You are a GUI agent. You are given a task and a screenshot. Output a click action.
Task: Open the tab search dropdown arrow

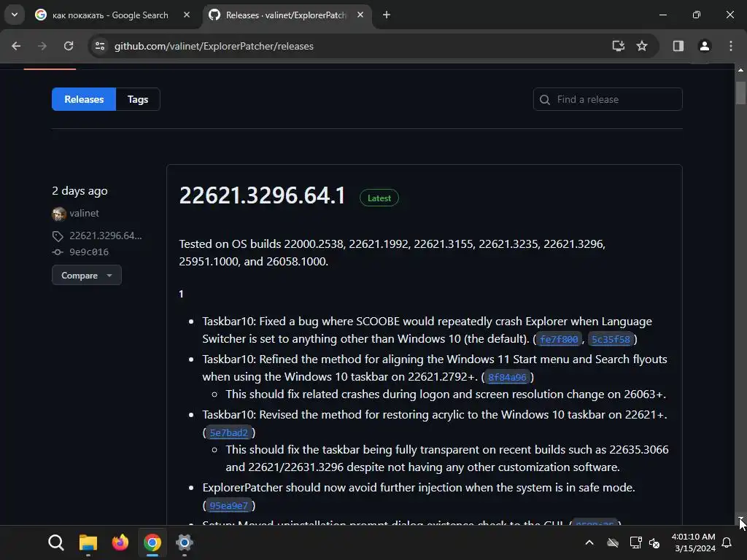(x=15, y=15)
